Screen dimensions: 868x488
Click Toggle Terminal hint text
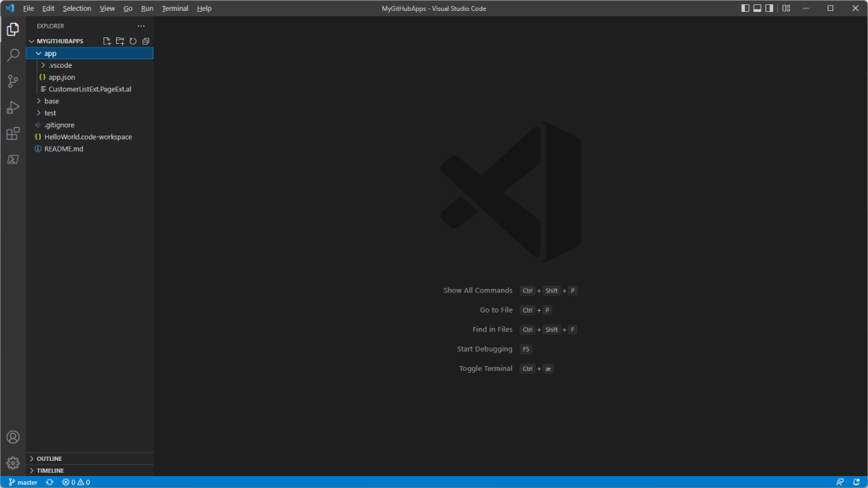[486, 369]
